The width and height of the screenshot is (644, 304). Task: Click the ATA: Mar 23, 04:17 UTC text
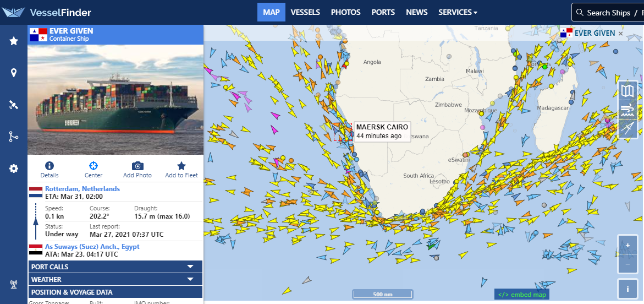(81, 254)
